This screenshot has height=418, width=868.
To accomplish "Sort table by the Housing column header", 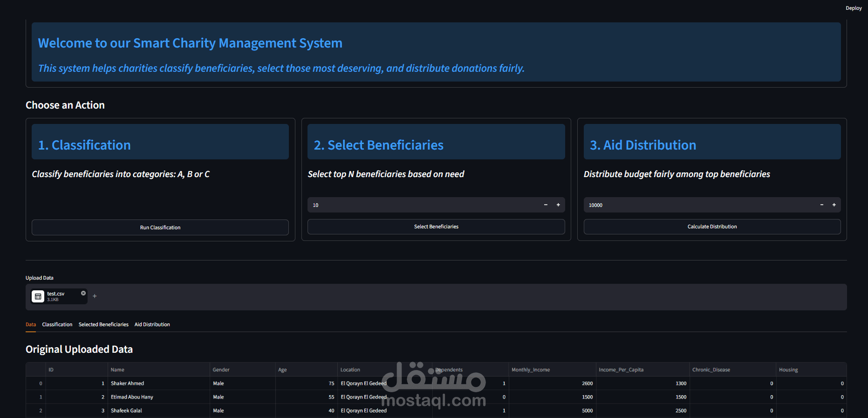I will point(811,370).
